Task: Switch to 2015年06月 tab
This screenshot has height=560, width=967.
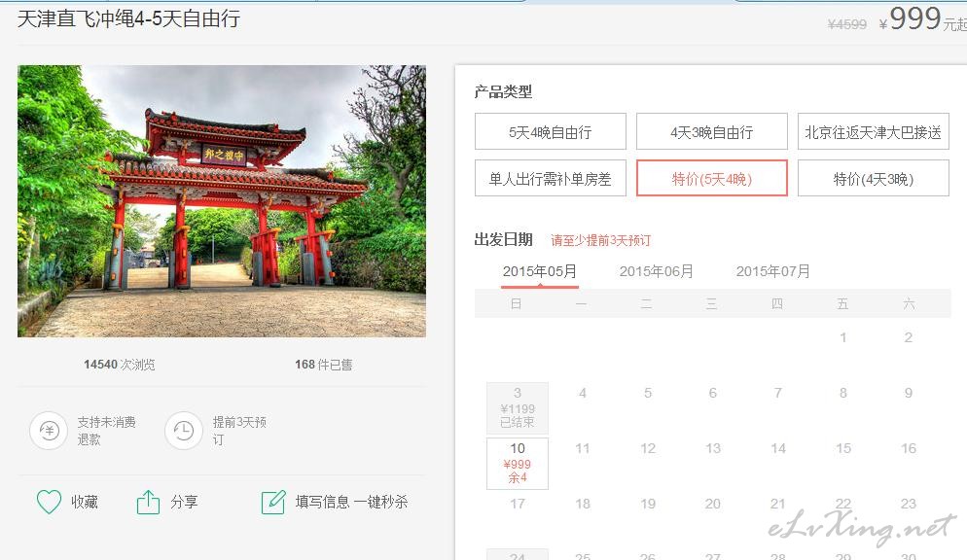Action: point(656,271)
